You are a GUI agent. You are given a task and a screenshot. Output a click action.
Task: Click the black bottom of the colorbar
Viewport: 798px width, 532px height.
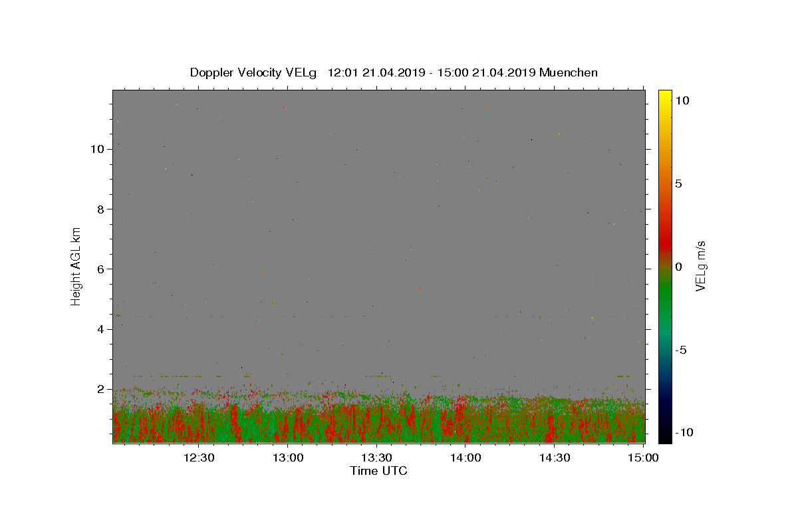(665, 438)
